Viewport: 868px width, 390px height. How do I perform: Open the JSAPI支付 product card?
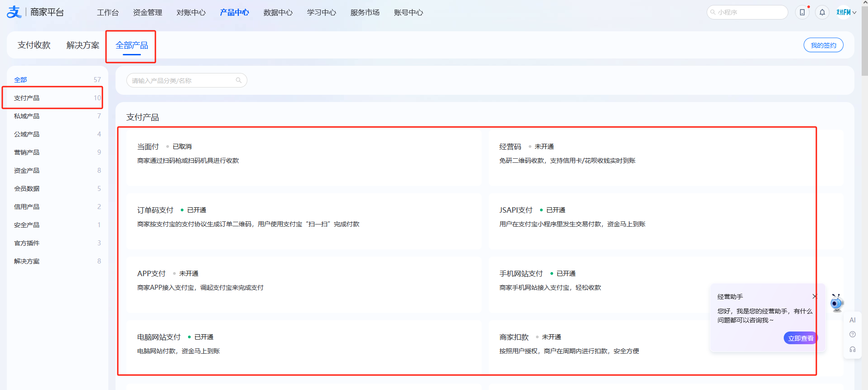pyautogui.click(x=666, y=221)
